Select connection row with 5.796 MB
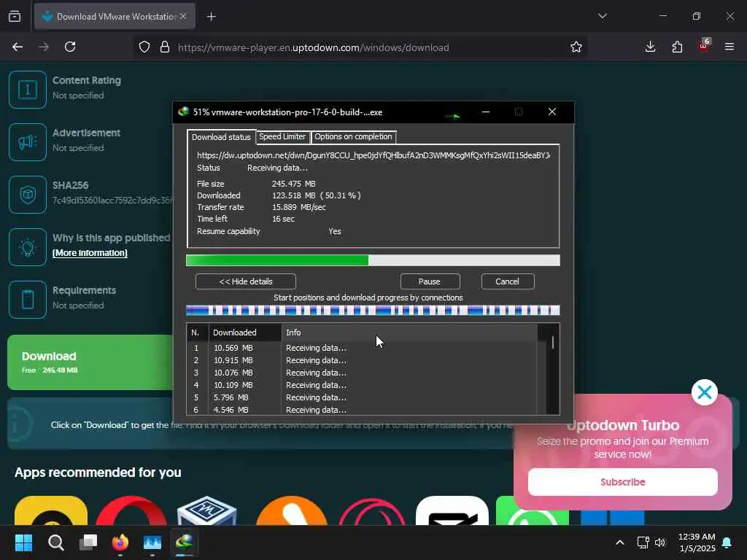 click(x=362, y=397)
